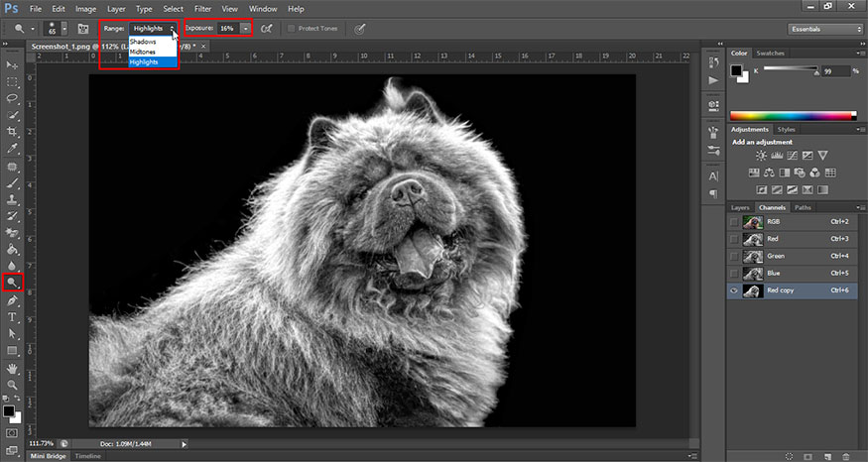Select the Lasso tool
This screenshot has height=462, width=868.
tap(12, 98)
